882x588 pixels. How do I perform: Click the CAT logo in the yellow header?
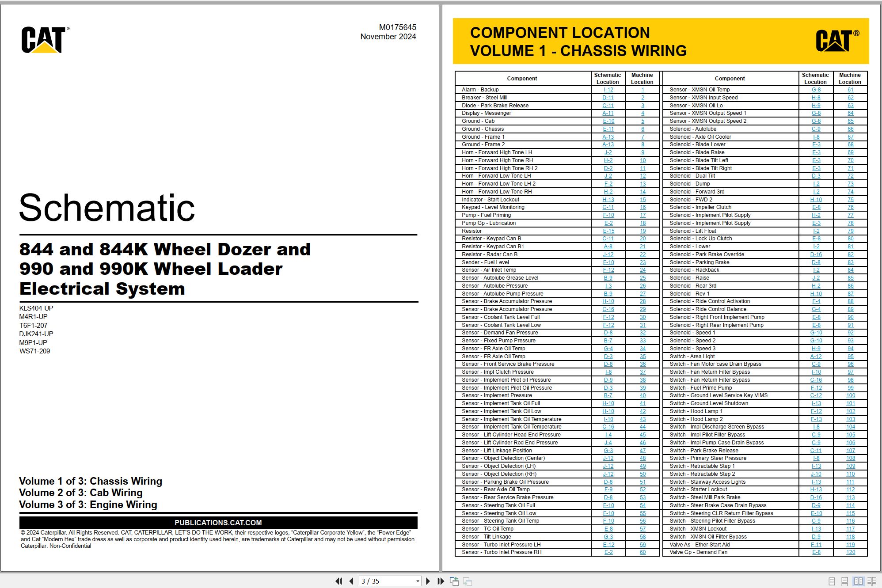coord(837,41)
